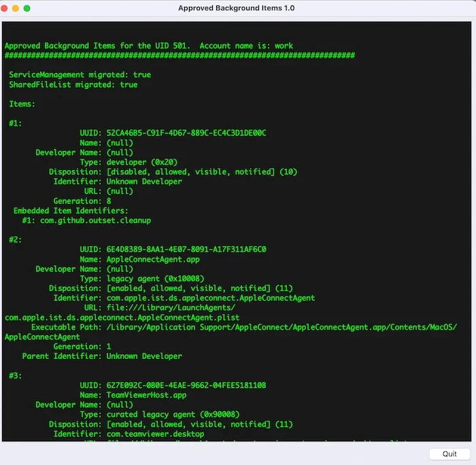This screenshot has height=465, width=476.
Task: Click the AppleConnectAgent.plist file name line
Action: 122,317
